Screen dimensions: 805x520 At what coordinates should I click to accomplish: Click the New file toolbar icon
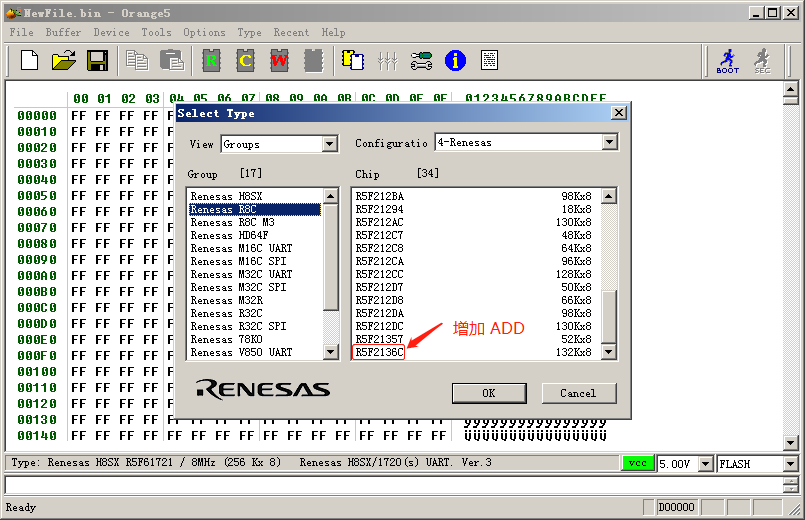click(x=29, y=61)
